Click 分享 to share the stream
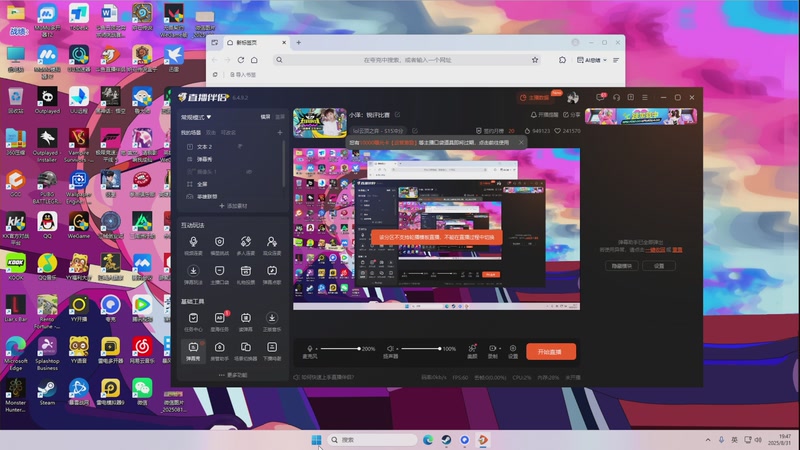Screen dimensions: 800x450 [572, 115]
